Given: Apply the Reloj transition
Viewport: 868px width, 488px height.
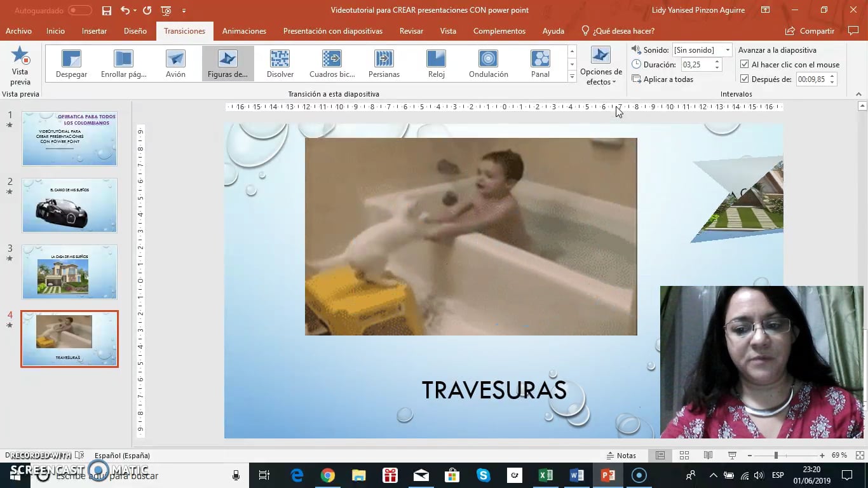Looking at the screenshot, I should [x=436, y=64].
